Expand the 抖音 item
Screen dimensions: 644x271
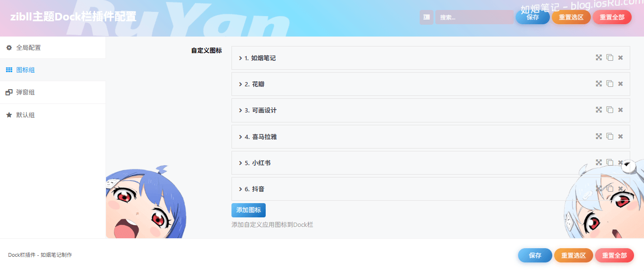(258, 189)
